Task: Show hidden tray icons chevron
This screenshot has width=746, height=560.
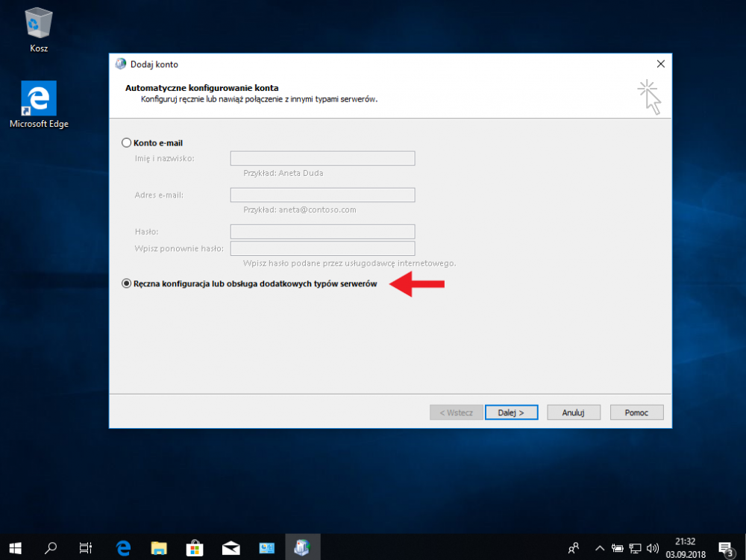Action: 600,548
